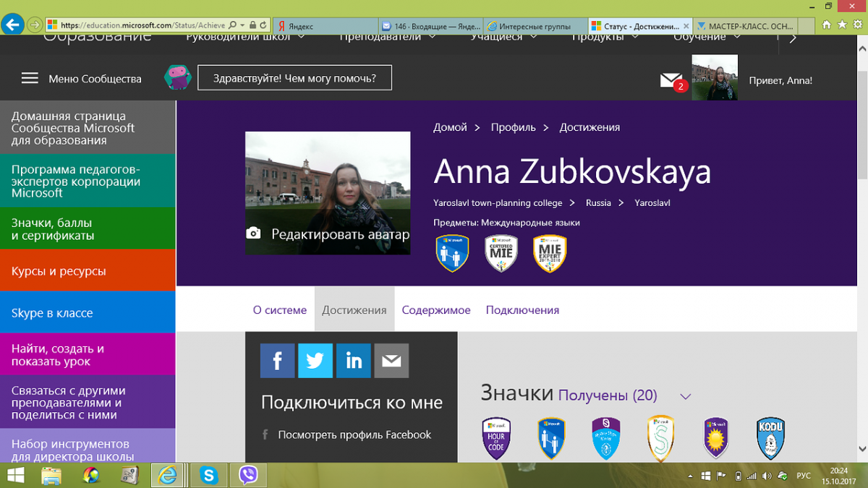Click the purple chatbot mascot icon
The height and width of the screenshot is (488, 868).
[177, 77]
